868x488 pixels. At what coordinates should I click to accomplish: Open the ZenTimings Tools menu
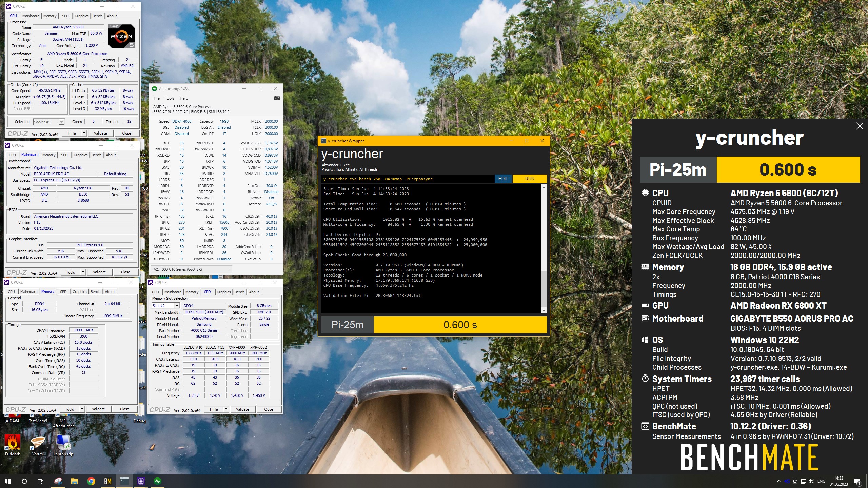click(170, 98)
